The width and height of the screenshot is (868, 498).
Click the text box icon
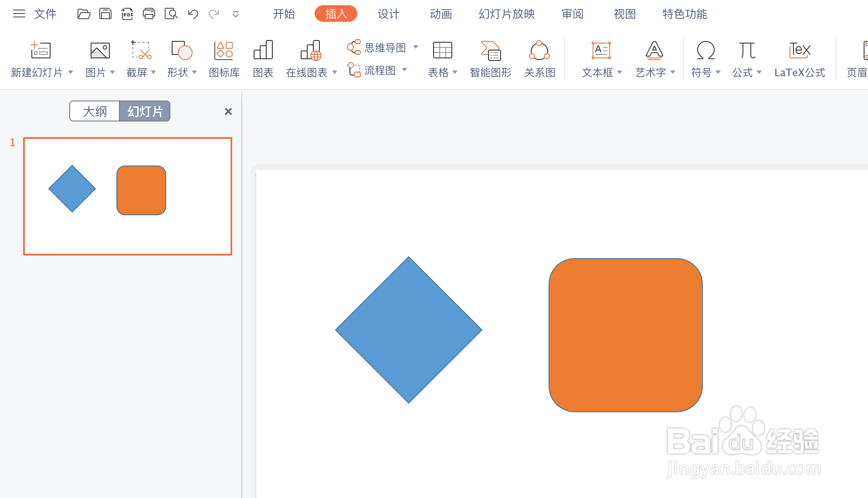coord(601,50)
